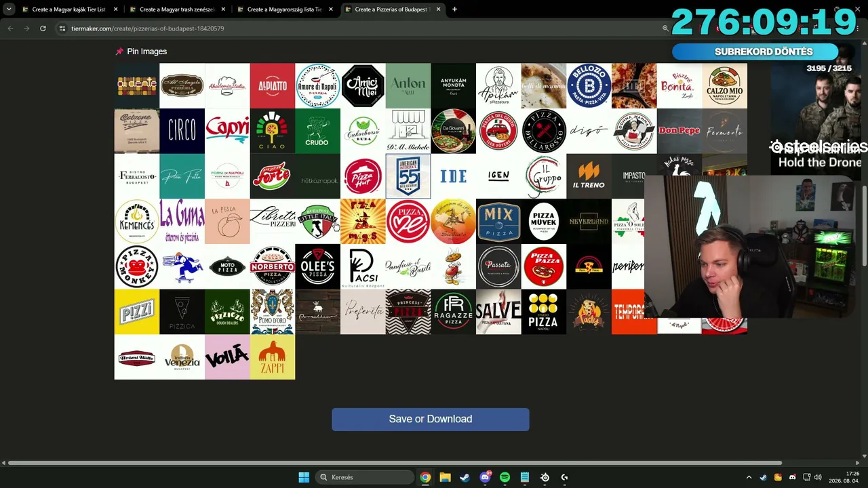Open Logitech G HUB from the taskbar

(x=564, y=477)
